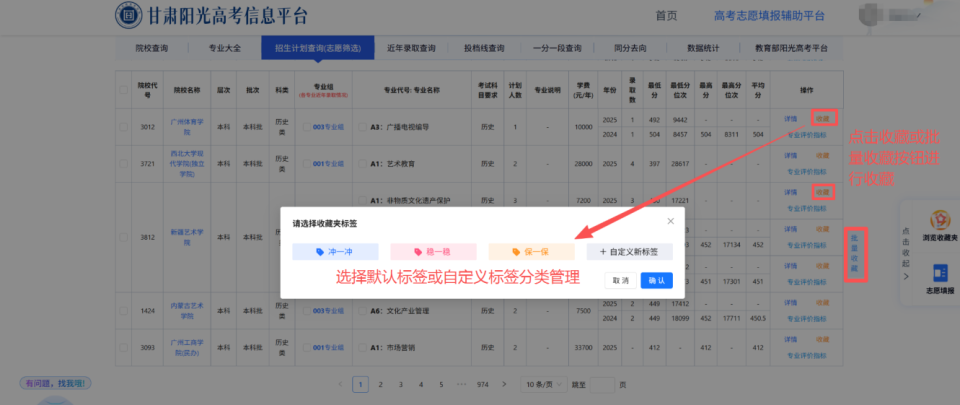Switch to the 投档线查询 tab
The width and height of the screenshot is (960, 405).
coord(484,48)
